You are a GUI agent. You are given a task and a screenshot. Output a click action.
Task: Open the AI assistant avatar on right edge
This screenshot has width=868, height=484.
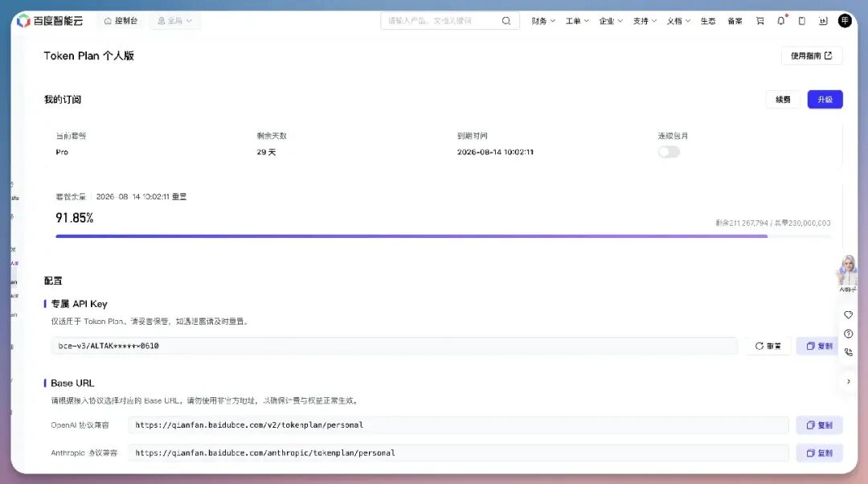click(x=848, y=272)
